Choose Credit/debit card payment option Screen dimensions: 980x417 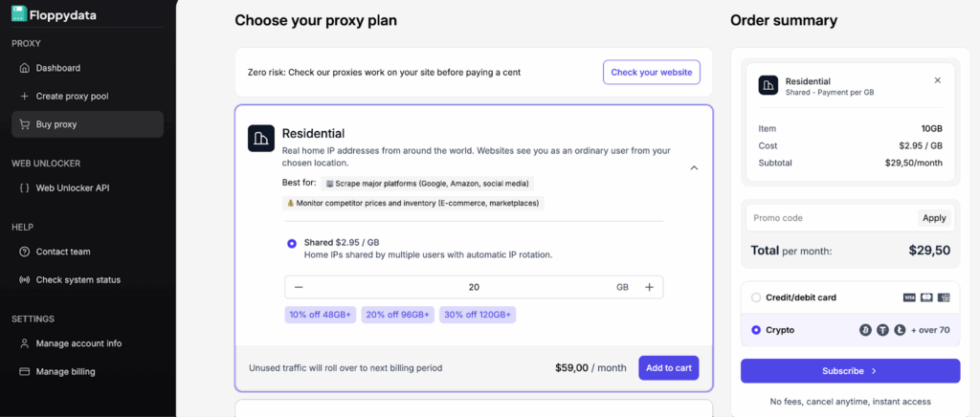[756, 297]
